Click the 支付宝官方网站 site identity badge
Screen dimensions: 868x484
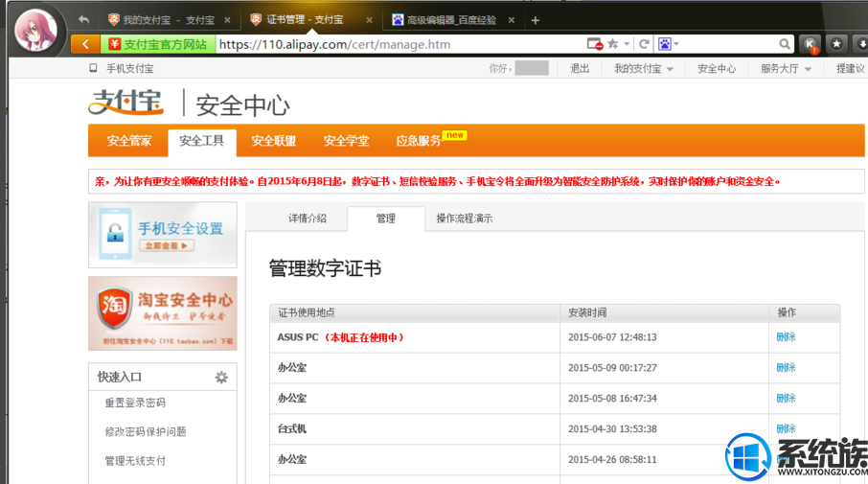(x=158, y=44)
